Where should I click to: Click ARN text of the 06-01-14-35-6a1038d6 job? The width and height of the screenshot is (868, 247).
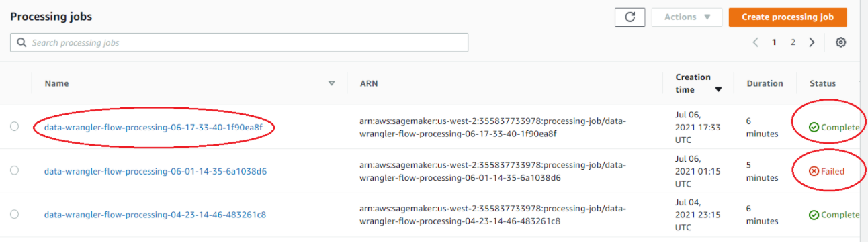pos(492,171)
